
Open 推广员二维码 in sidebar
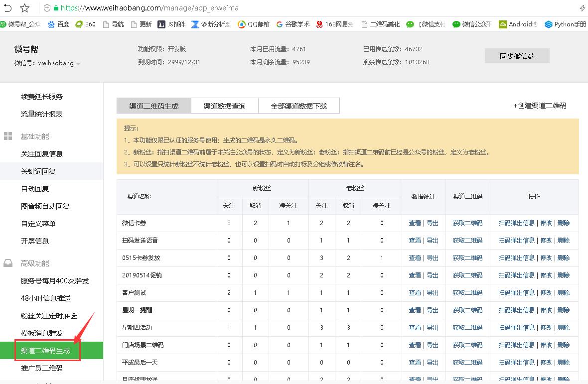(x=42, y=368)
